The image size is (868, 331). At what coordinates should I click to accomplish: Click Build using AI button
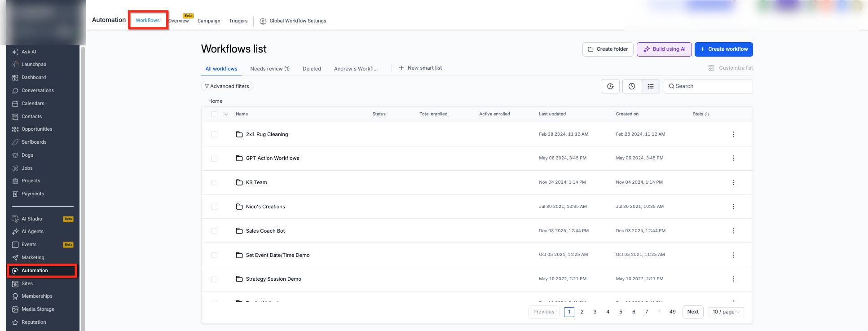pos(664,49)
